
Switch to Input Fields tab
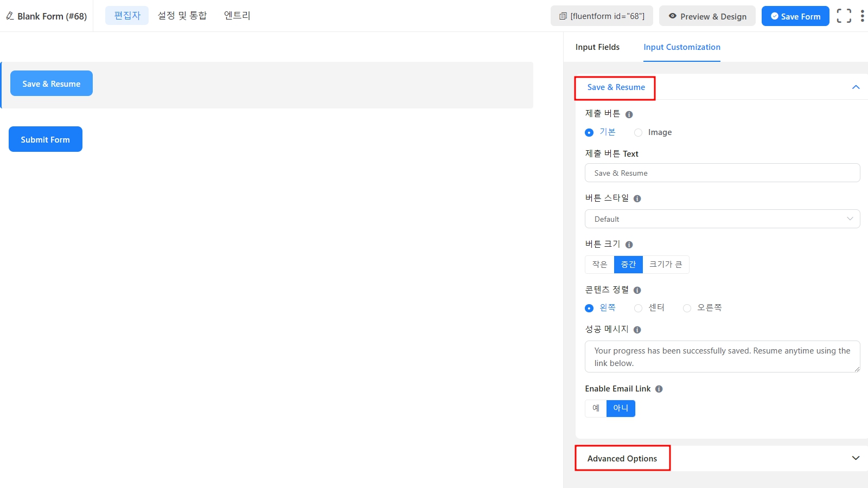tap(597, 47)
